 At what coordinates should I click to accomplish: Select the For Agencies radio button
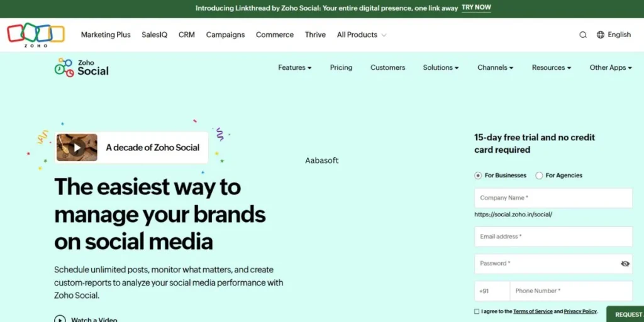[539, 175]
